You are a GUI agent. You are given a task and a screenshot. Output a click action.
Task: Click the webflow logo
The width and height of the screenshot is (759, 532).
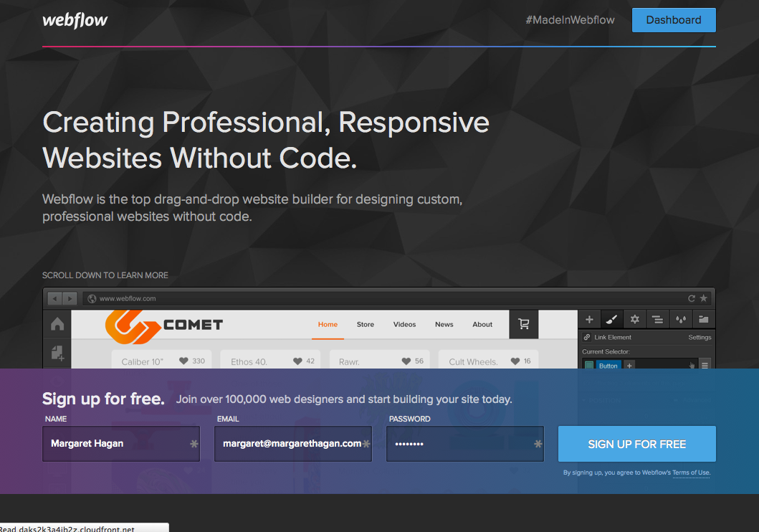click(75, 20)
